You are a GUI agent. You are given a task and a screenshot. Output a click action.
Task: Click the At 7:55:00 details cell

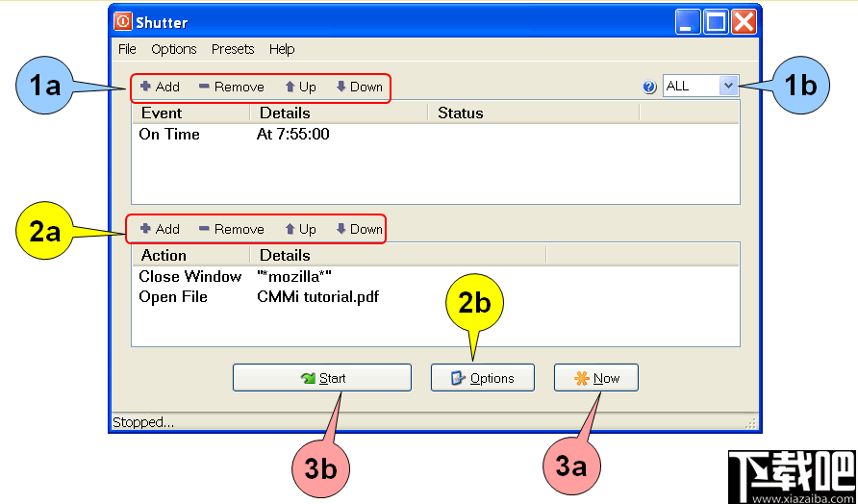(x=293, y=135)
